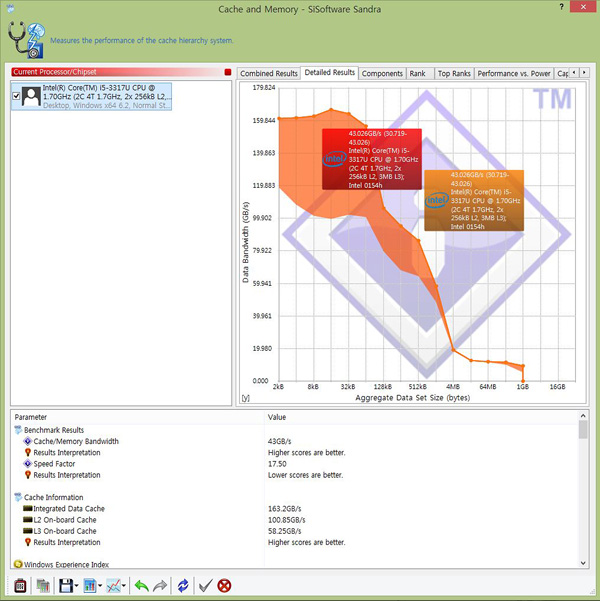Open the bar chart icon's dropdown arrow
Viewport: 600px width, 601px height.
pos(100,586)
